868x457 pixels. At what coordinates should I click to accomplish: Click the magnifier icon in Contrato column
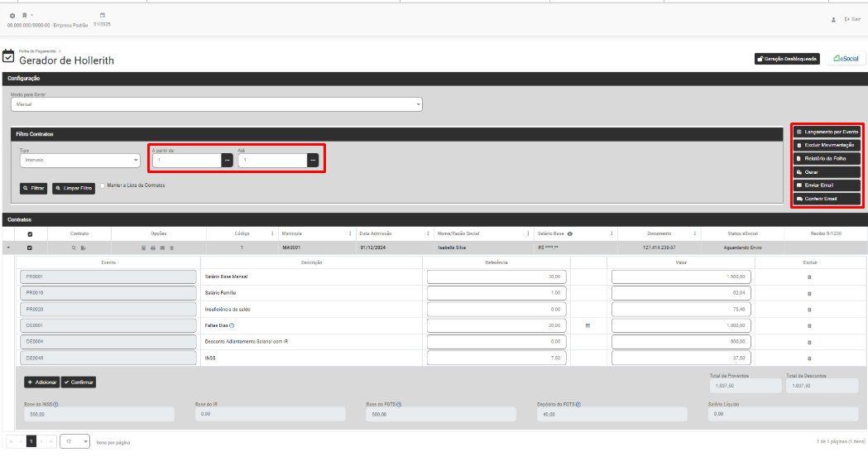(x=74, y=248)
